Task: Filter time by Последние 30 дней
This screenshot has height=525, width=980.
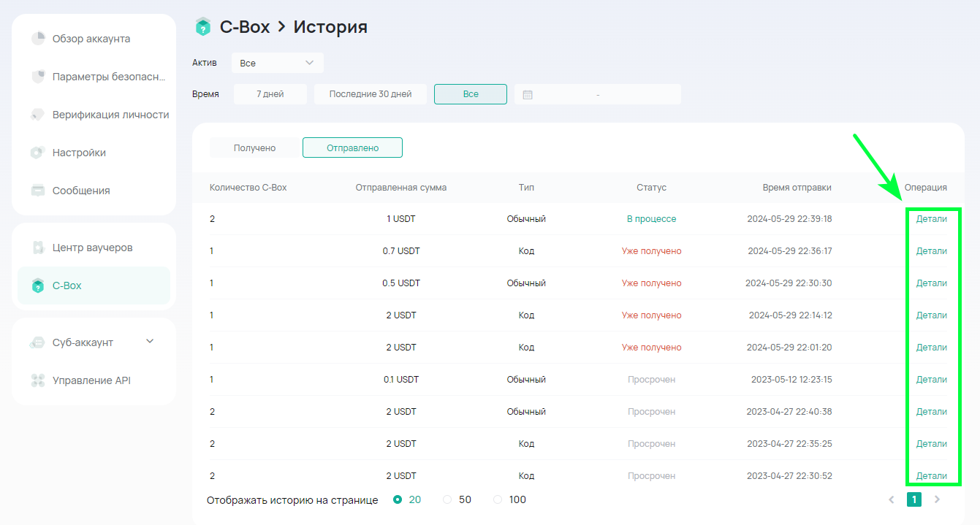Action: (371, 94)
